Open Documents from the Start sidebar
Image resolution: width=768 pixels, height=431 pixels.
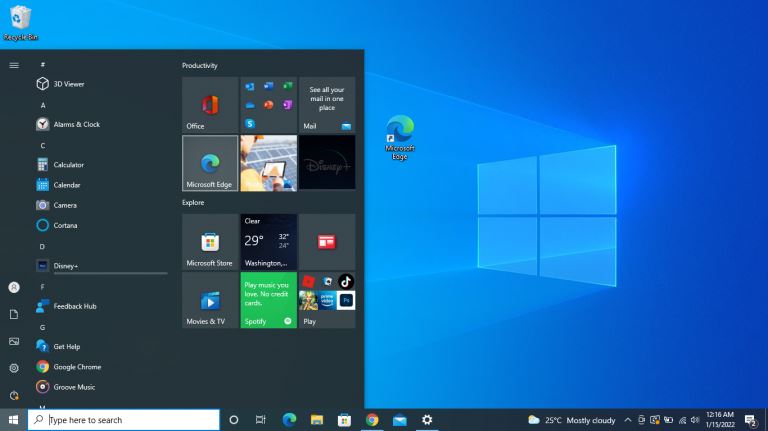point(14,314)
